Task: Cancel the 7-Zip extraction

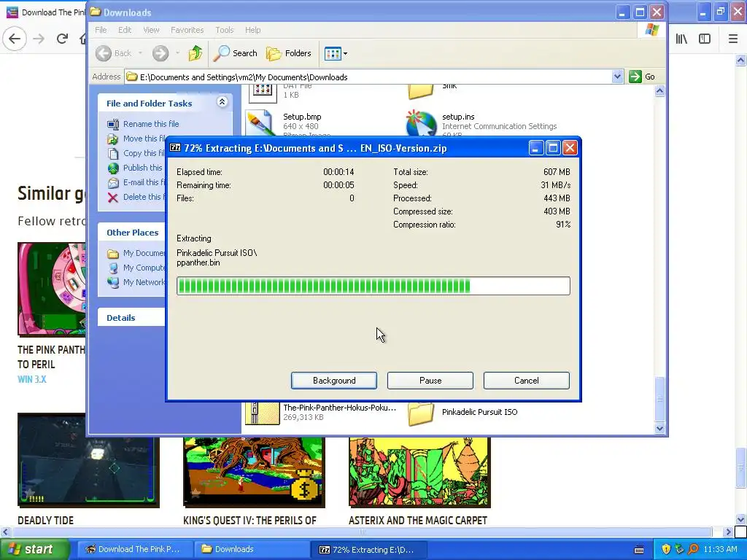Action: tap(527, 381)
